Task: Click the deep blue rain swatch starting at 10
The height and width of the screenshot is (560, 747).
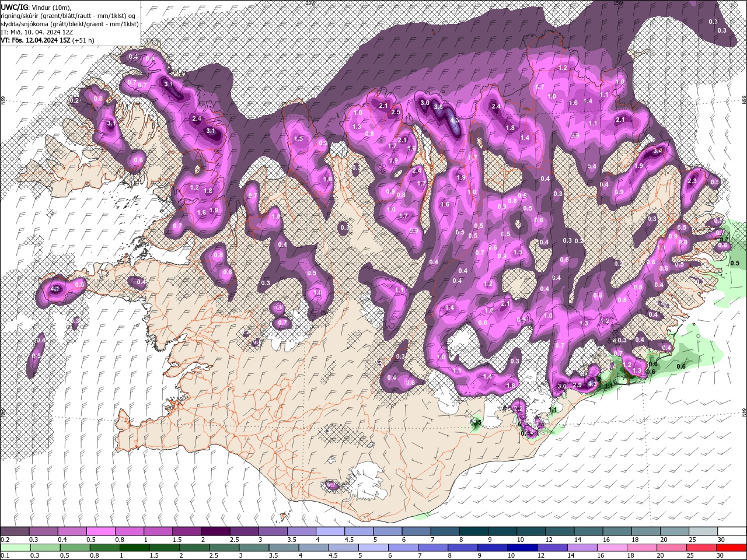Action: tap(522, 548)
